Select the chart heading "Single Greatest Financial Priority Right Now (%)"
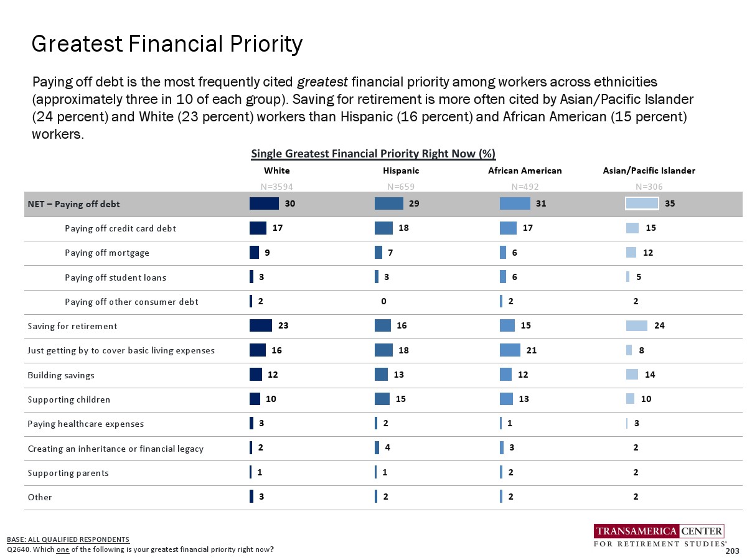Viewport: 747px width, 560px height. 373,153
